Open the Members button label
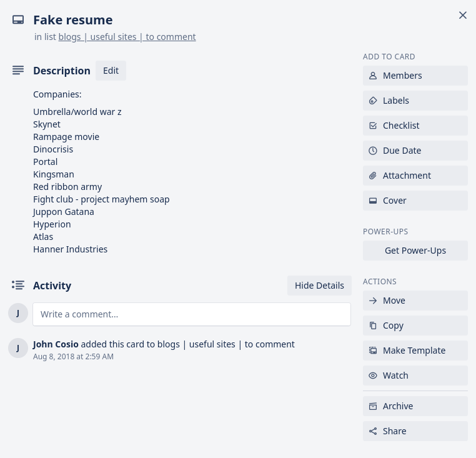The image size is (476, 458). click(x=402, y=76)
